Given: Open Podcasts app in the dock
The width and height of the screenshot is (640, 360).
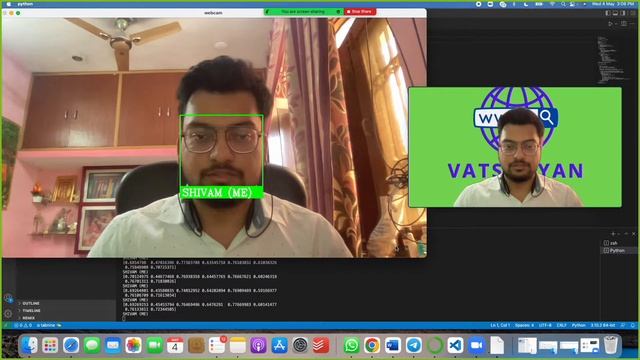Looking at the screenshot, I should (258, 346).
